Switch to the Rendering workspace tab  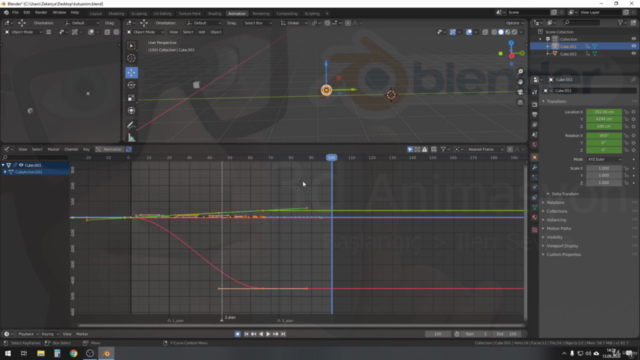[x=261, y=13]
